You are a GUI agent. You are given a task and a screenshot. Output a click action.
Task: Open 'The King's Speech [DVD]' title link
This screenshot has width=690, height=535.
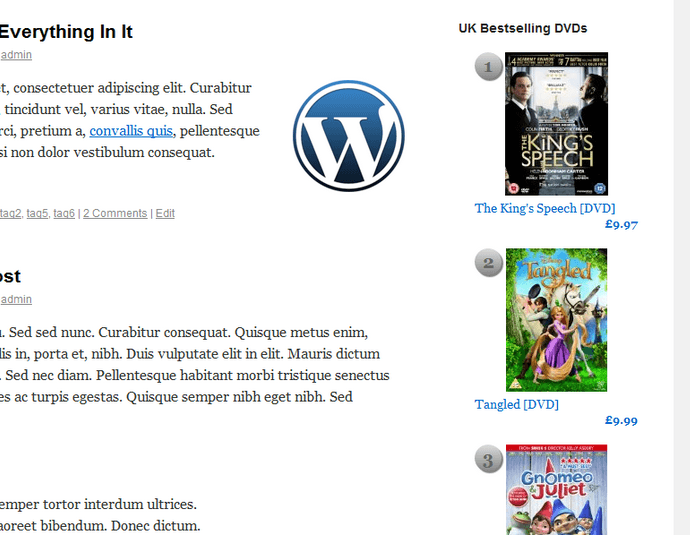point(545,208)
